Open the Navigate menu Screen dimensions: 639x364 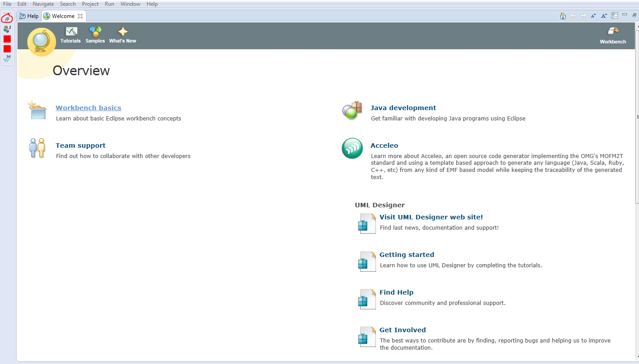43,4
